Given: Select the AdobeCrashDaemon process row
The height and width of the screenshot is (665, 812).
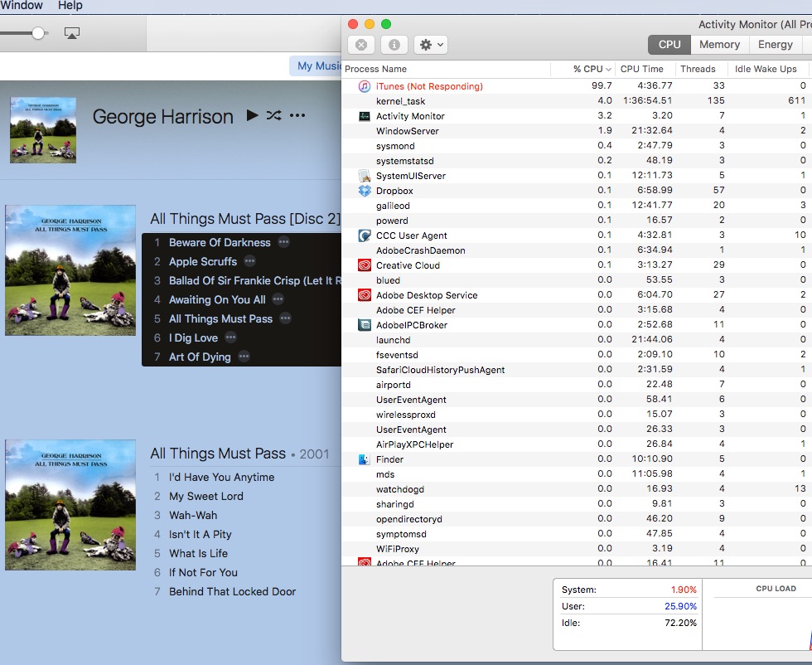Looking at the screenshot, I should tap(577, 250).
